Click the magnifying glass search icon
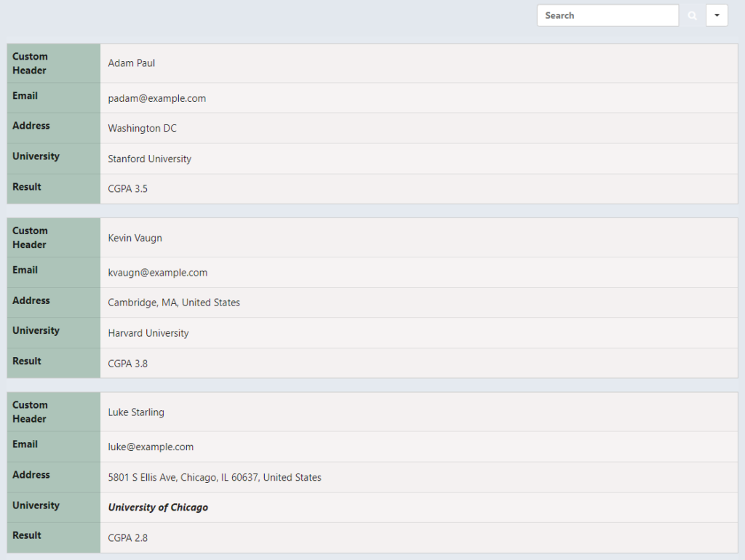 pos(691,15)
